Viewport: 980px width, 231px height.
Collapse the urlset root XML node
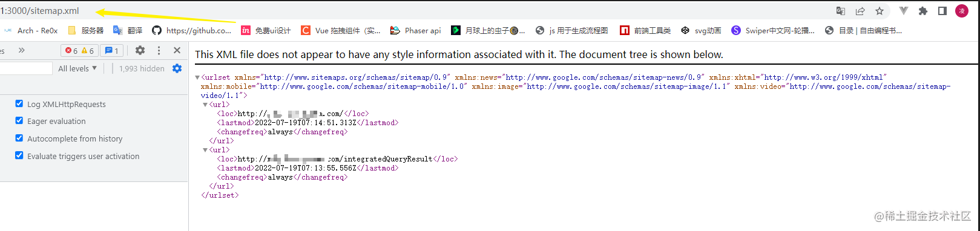click(197, 77)
